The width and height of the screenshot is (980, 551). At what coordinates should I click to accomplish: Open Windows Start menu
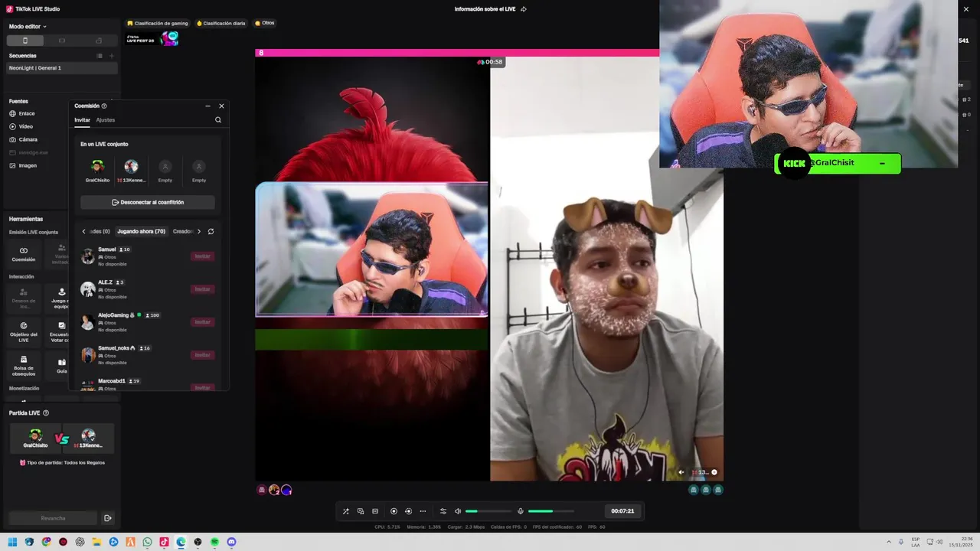pos(12,542)
